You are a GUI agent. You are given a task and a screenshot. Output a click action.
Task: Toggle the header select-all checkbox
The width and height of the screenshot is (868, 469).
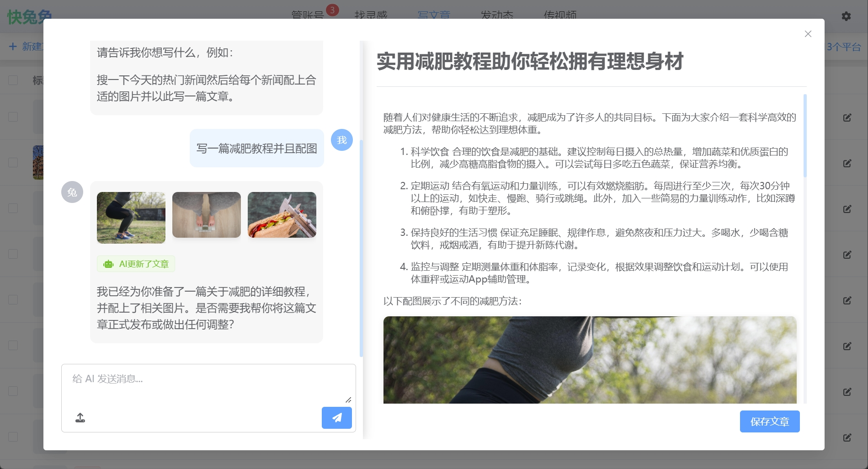13,80
